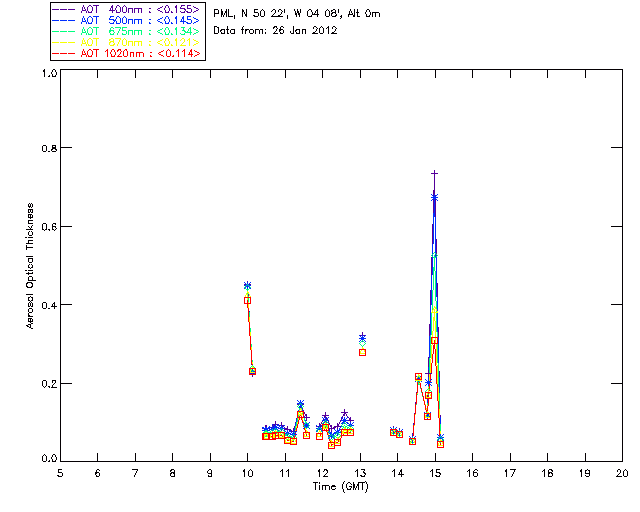Click the 1.0 y-axis tick label
This screenshot has height=512, width=640.
click(49, 73)
